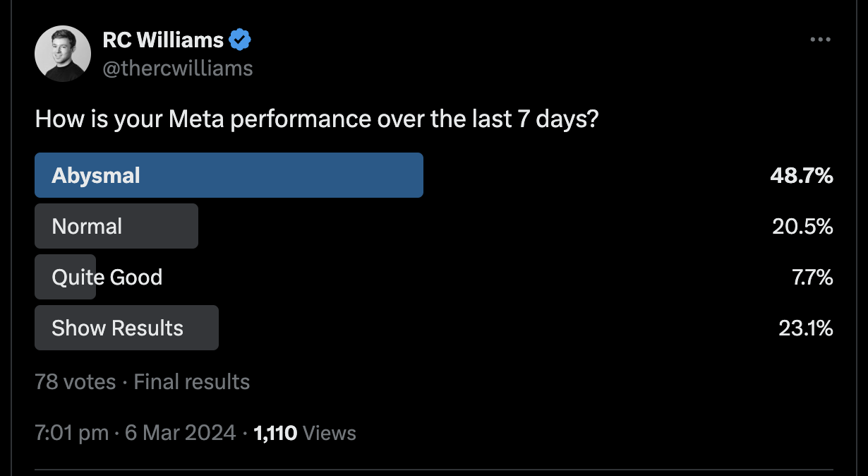Select the Show Results poll option
The image size is (868, 476).
tap(126, 328)
